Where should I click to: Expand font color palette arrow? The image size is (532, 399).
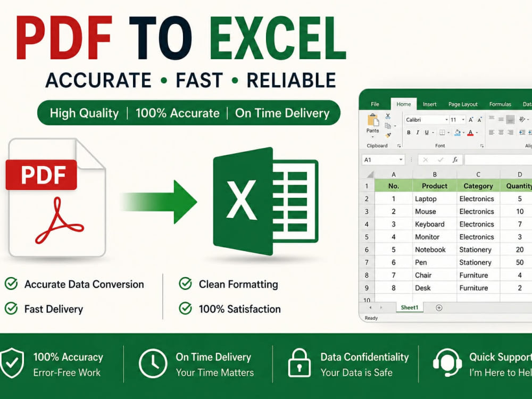[x=477, y=132]
